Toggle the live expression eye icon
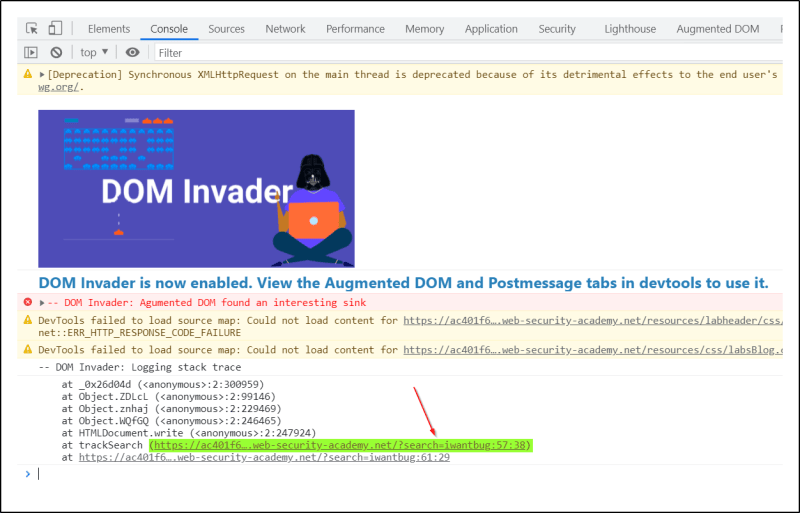Screen dimensions: 800x513 [133, 53]
